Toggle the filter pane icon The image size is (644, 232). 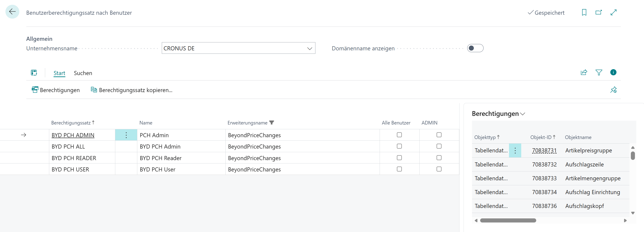coord(599,72)
